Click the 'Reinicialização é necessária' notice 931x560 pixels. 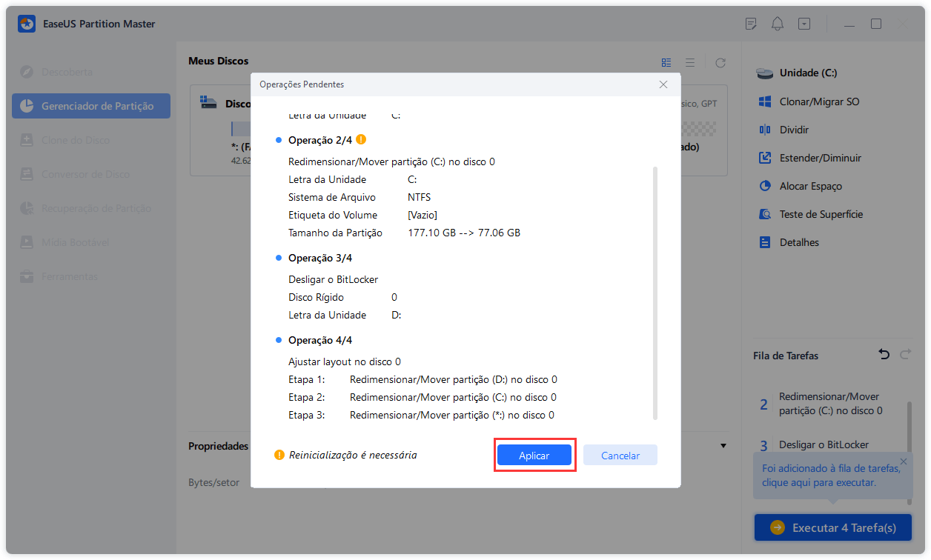pyautogui.click(x=353, y=455)
